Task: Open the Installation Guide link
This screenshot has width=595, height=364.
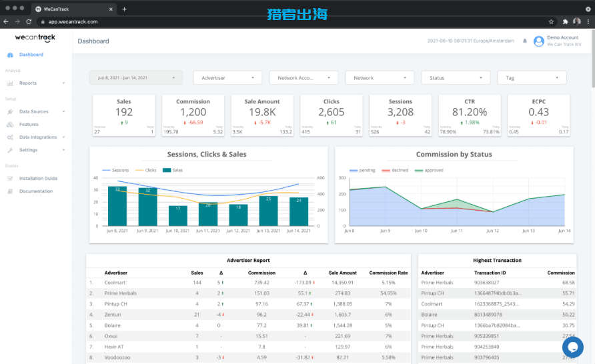Action: coord(38,179)
